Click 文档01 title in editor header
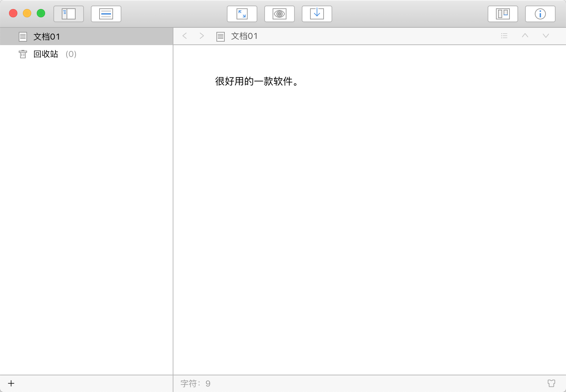Image resolution: width=566 pixels, height=392 pixels. (245, 36)
